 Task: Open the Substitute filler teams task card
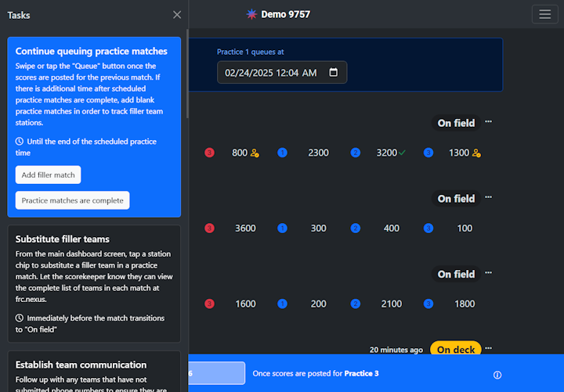click(94, 283)
